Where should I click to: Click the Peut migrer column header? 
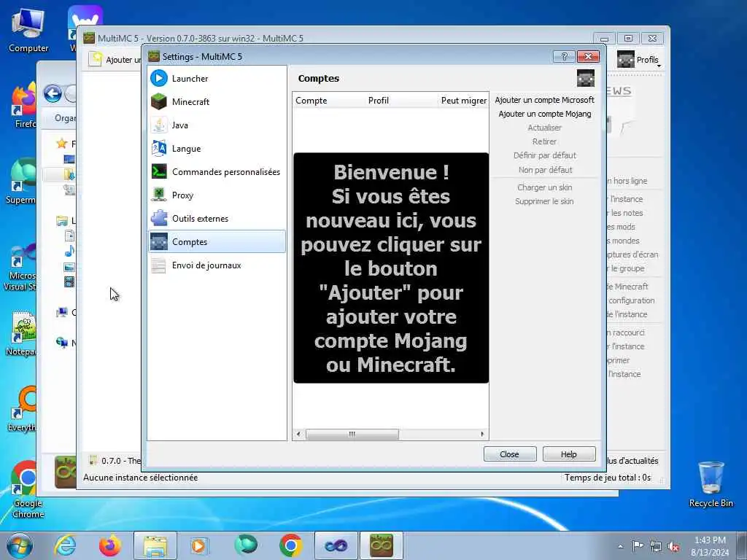463,101
